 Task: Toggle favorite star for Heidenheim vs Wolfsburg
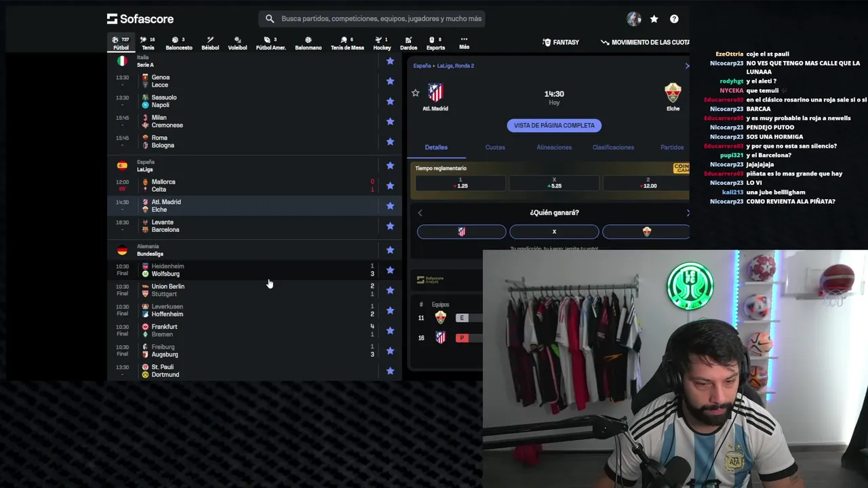(x=390, y=270)
